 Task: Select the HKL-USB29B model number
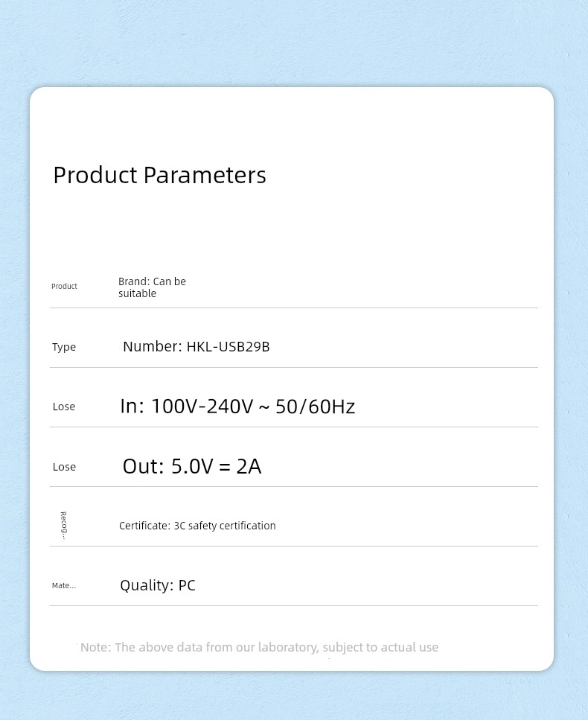pyautogui.click(x=229, y=346)
